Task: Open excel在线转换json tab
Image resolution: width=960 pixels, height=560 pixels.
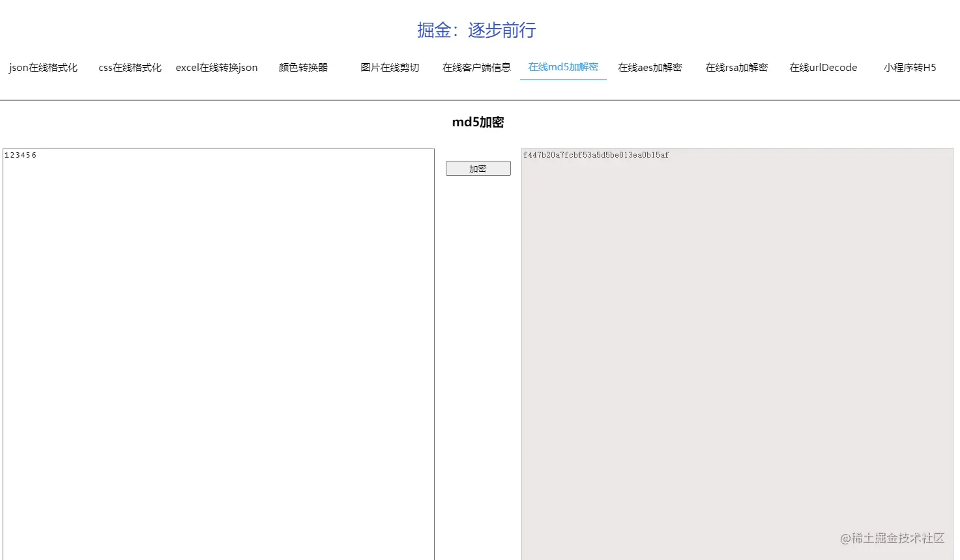Action: coord(216,67)
